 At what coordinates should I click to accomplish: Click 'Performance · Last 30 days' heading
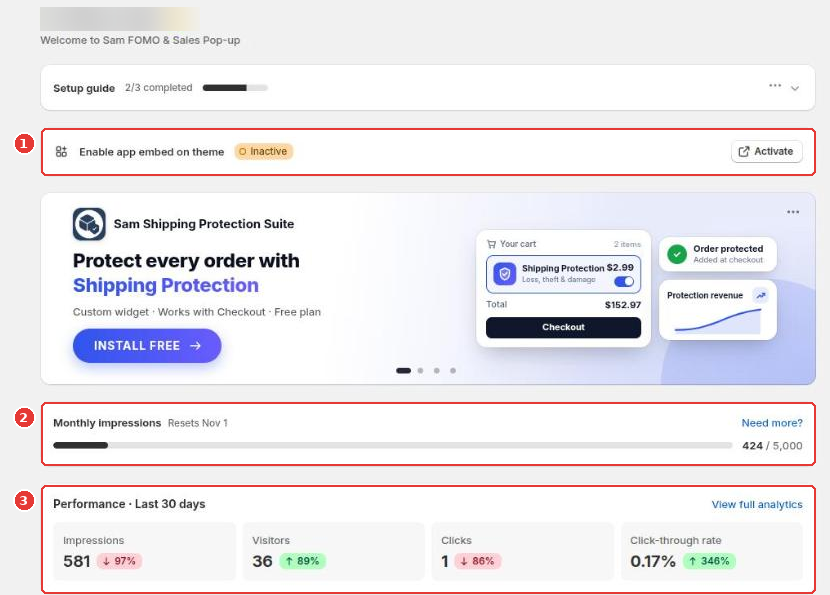click(129, 504)
